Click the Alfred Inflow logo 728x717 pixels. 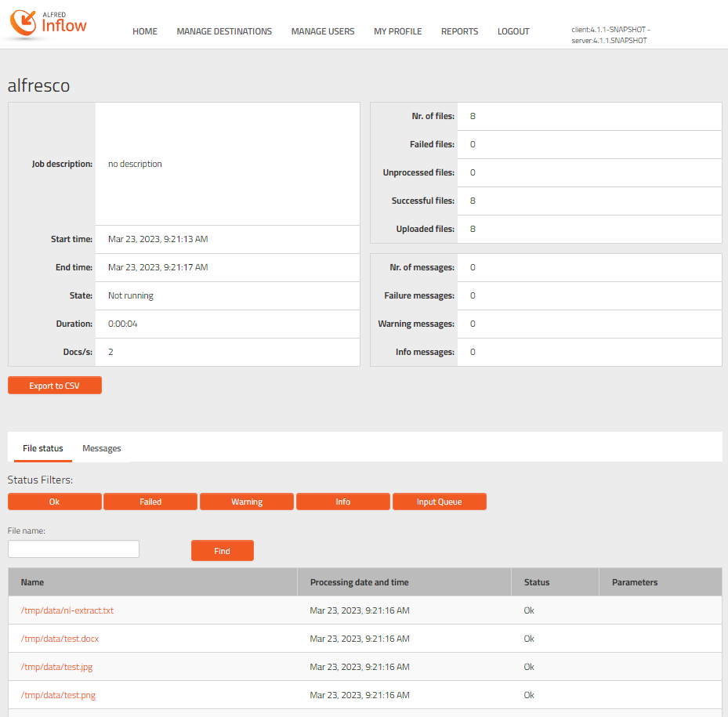pyautogui.click(x=49, y=24)
